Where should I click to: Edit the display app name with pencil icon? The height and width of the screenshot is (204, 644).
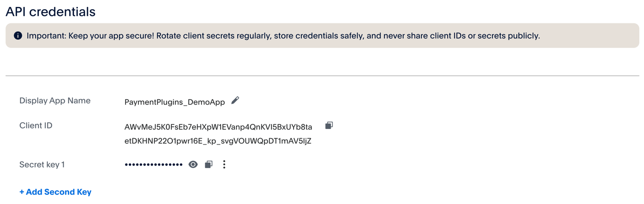(x=235, y=101)
